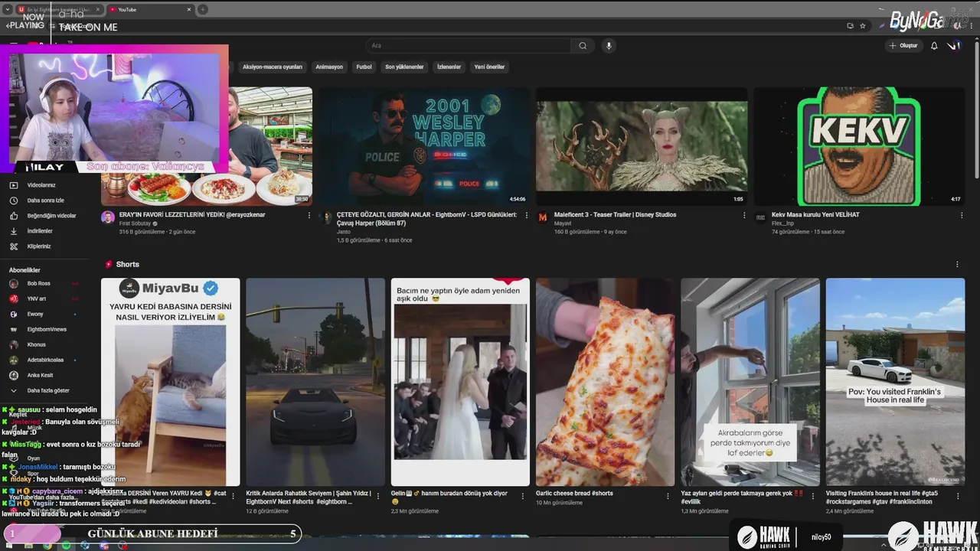Open Ewony subscription channel
Image resolution: width=980 pixels, height=551 pixels.
click(x=35, y=314)
